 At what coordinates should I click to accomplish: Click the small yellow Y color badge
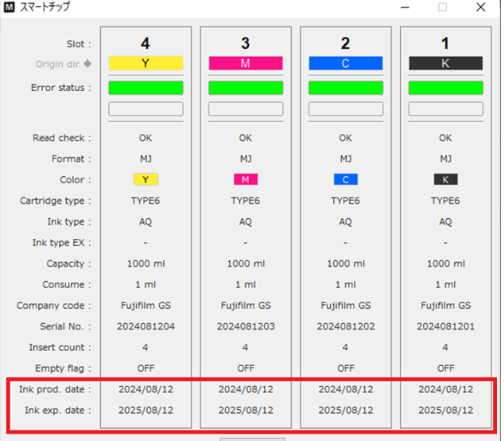[x=145, y=179]
